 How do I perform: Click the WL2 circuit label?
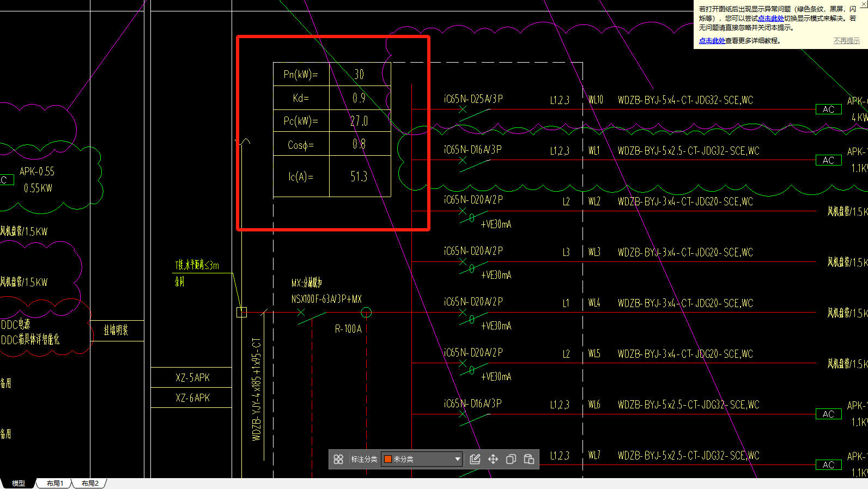click(594, 201)
